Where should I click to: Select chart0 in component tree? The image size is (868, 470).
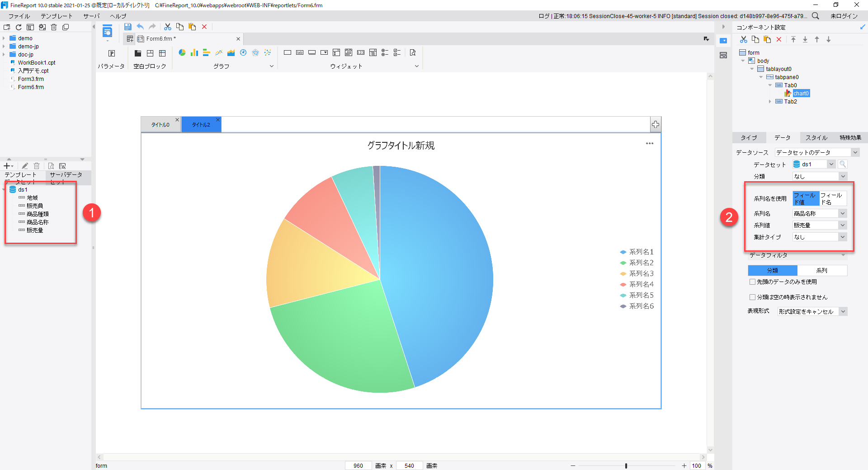click(801, 94)
